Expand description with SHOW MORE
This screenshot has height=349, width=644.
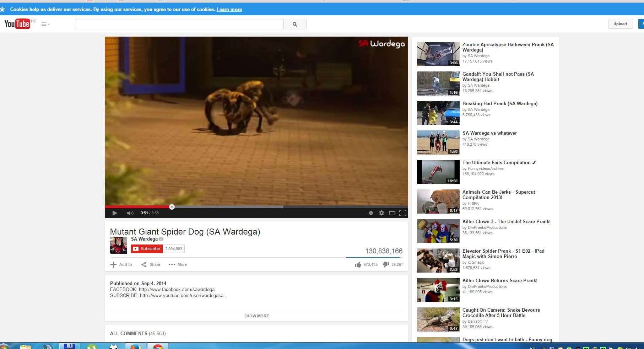pos(256,316)
